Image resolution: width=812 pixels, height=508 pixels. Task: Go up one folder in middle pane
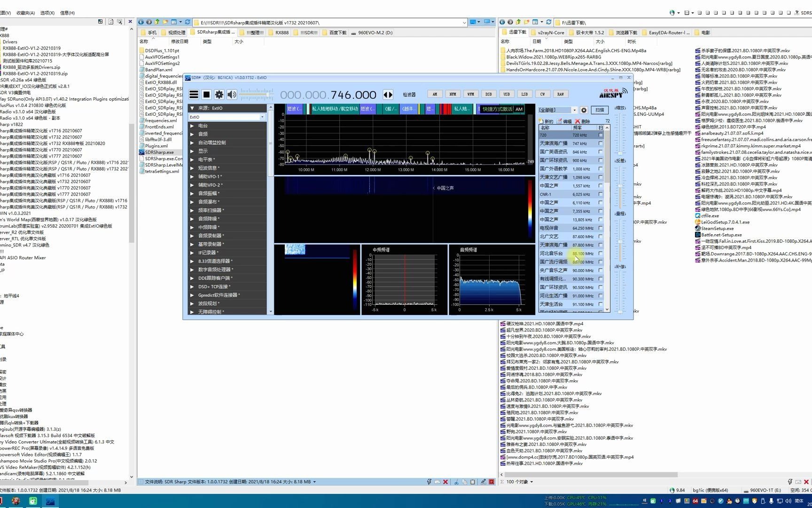157,22
